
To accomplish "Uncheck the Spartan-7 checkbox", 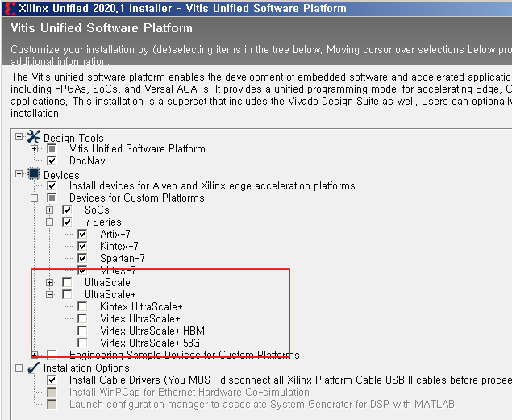I will [82, 259].
